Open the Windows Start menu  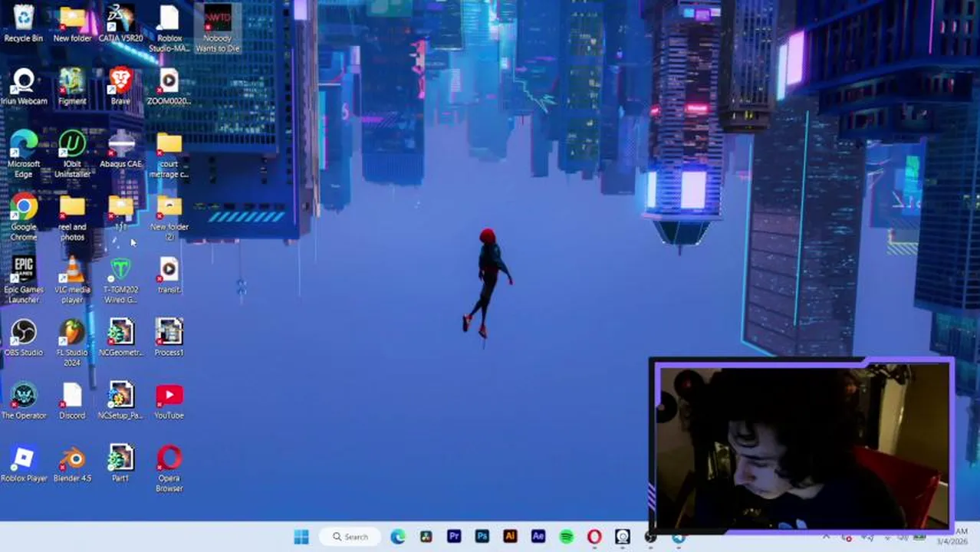(301, 537)
